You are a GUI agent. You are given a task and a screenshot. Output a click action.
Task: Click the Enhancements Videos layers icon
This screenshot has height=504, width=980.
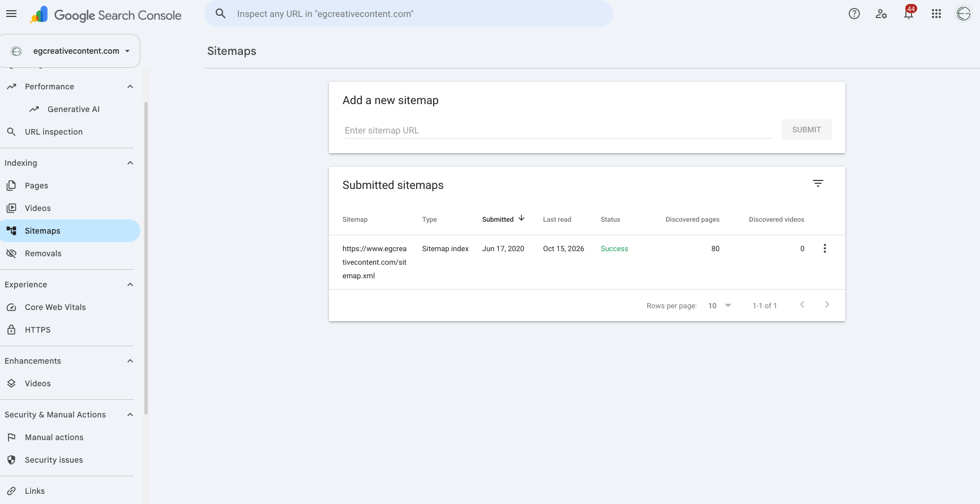pyautogui.click(x=11, y=384)
